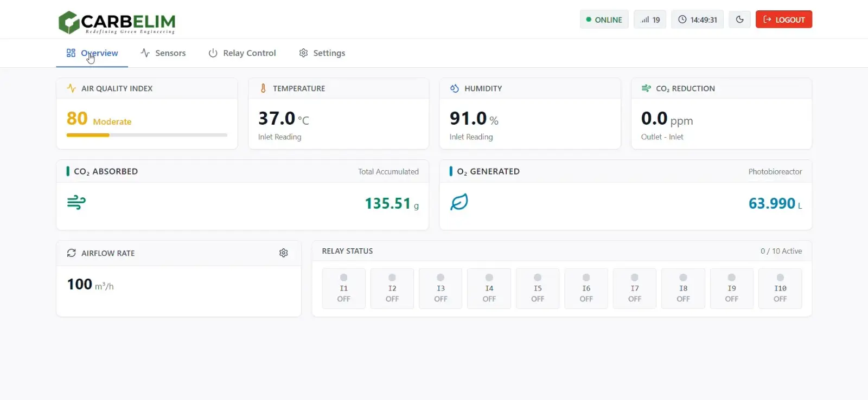Select the Overview tab

[x=92, y=53]
